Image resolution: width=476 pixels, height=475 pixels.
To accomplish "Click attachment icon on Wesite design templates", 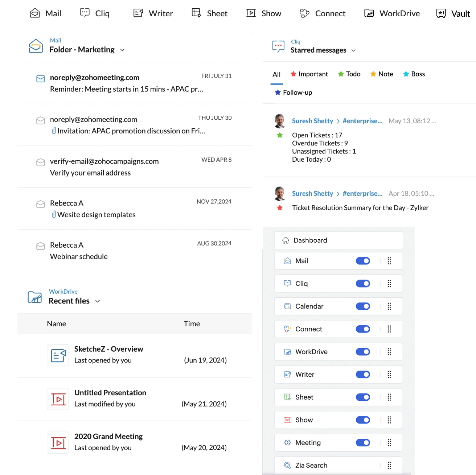I will (54, 214).
